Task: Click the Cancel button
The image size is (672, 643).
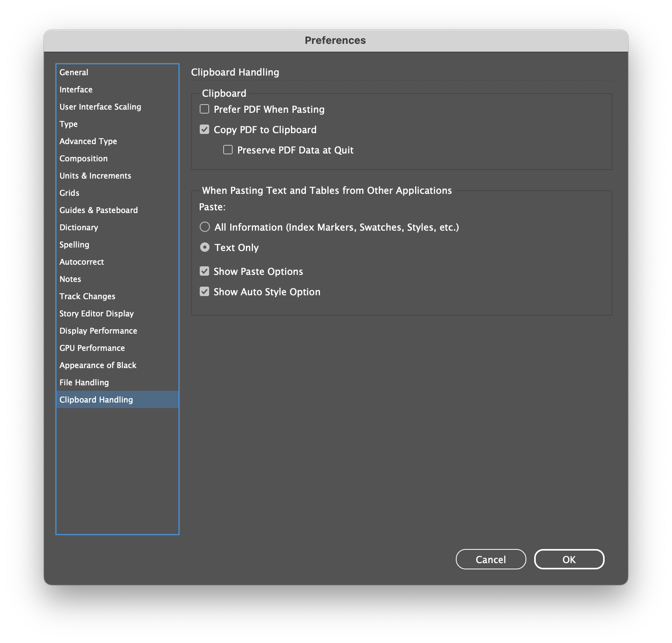Action: (x=491, y=559)
